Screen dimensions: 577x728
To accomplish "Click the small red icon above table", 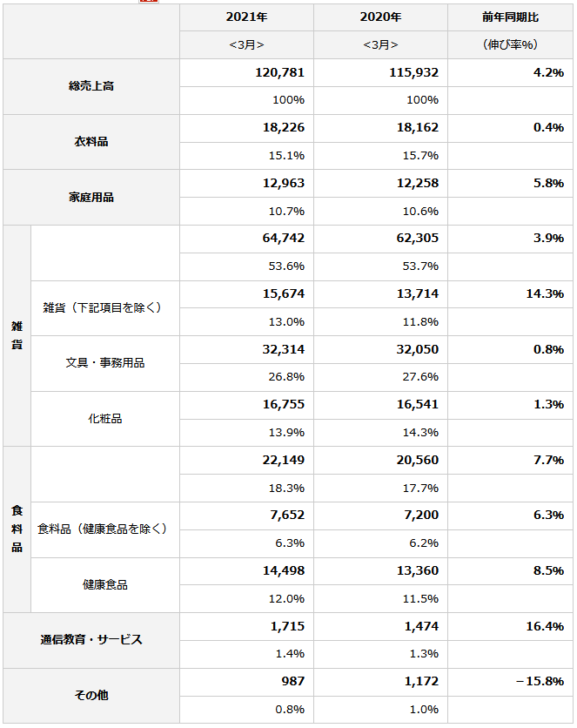I will pyautogui.click(x=148, y=2).
